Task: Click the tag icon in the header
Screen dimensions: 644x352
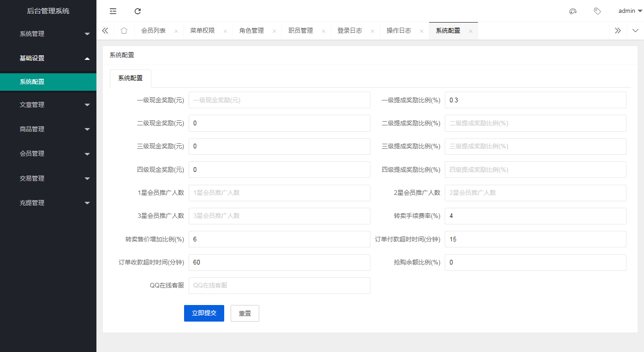Action: point(597,11)
